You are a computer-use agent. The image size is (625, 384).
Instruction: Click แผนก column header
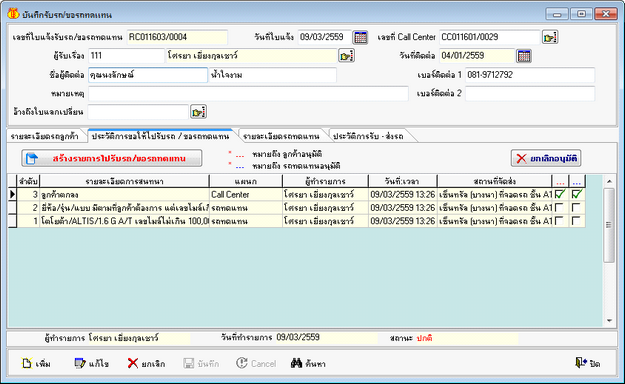[x=246, y=181]
